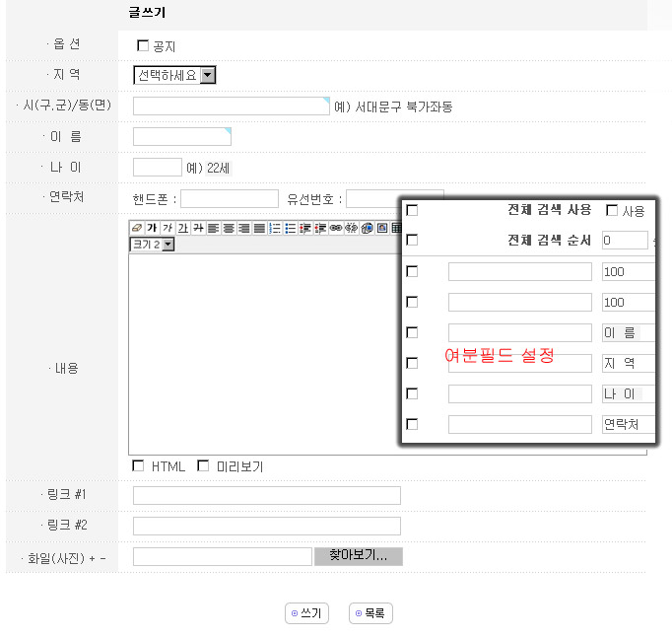Open the 지역 선택하세요 dropdown
Image resolution: width=672 pixels, height=638 pixels.
coord(174,75)
